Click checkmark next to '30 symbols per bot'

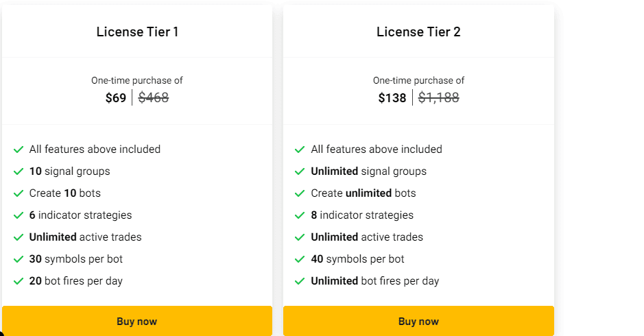point(19,259)
